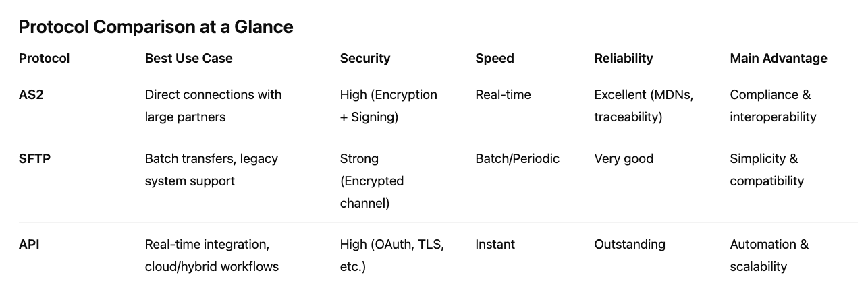Select the API row label
The height and width of the screenshot is (308, 868).
(x=29, y=245)
